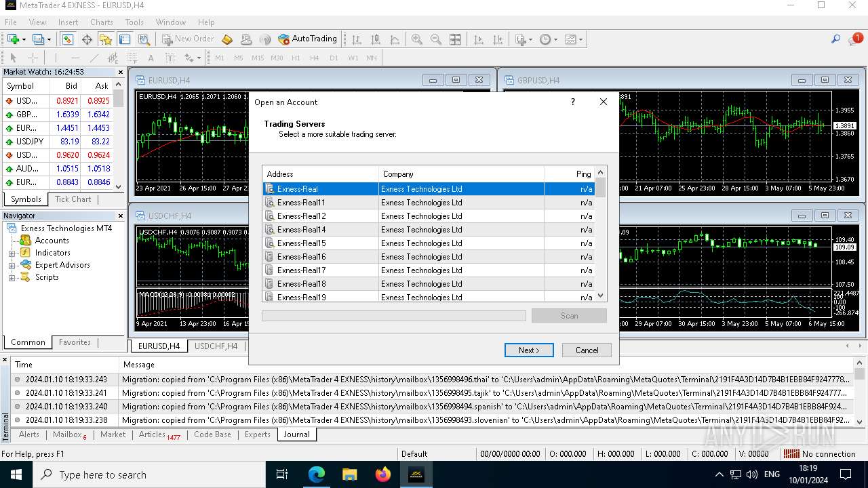
Task: Toggle the H4 timeframe button
Action: coord(315,58)
